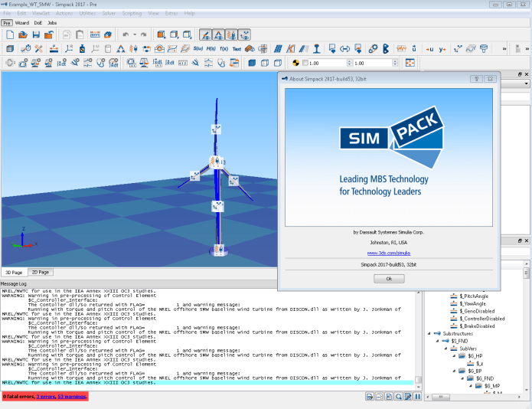Open the www.3ds.com/simulia link

pos(389,251)
